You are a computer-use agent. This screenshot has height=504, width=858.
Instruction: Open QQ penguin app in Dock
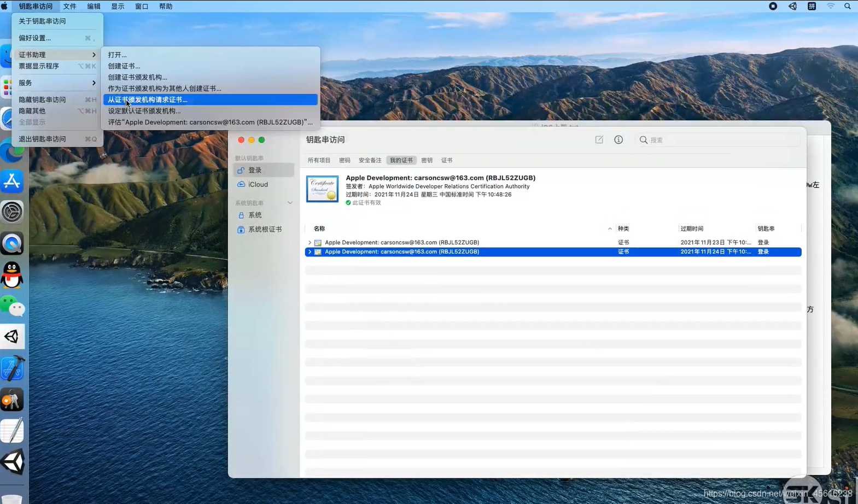pyautogui.click(x=12, y=274)
